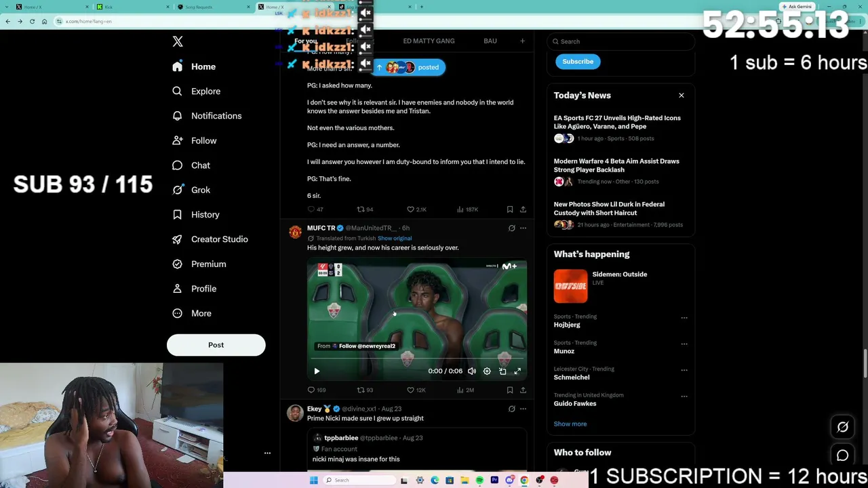The height and width of the screenshot is (488, 868).
Task: Switch to the For you timeline tab
Action: [x=306, y=41]
